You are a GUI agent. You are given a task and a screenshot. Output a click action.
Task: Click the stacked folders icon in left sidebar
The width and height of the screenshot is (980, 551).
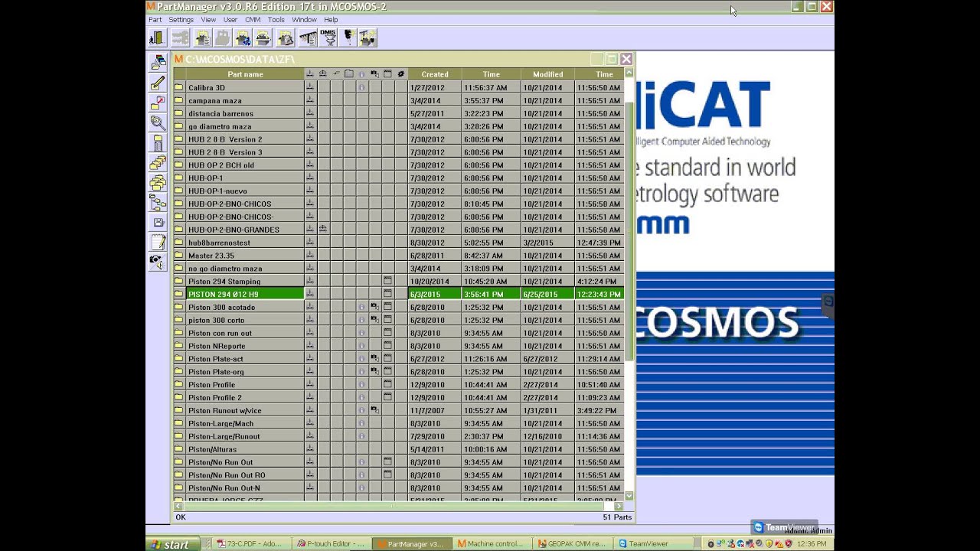(x=158, y=183)
